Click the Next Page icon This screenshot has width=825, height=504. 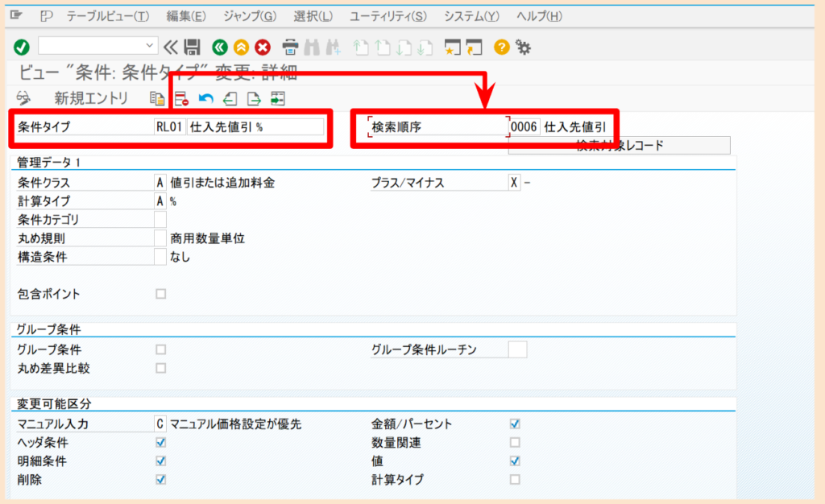[x=404, y=48]
